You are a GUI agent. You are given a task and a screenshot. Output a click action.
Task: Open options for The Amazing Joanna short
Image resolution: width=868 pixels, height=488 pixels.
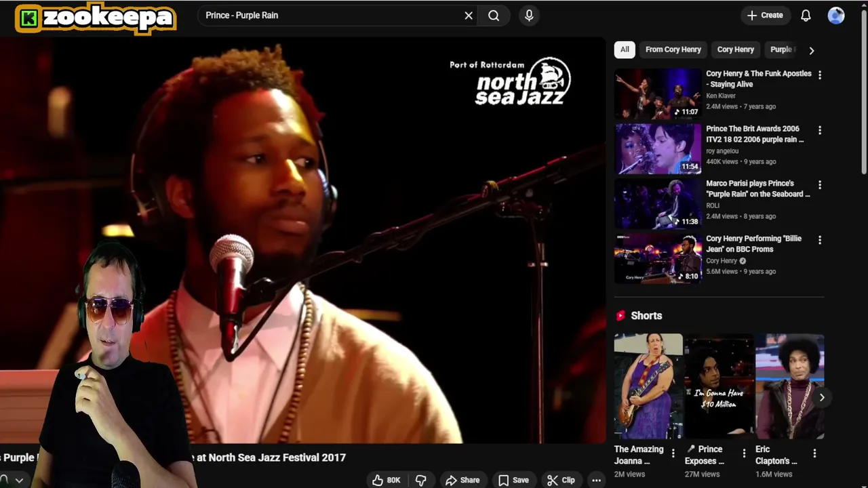[x=673, y=453]
